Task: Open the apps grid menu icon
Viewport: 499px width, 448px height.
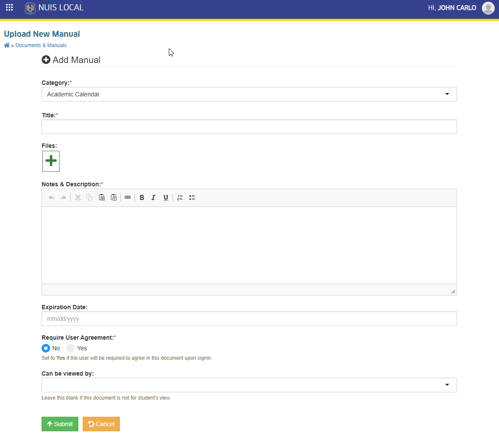Action: click(x=9, y=8)
